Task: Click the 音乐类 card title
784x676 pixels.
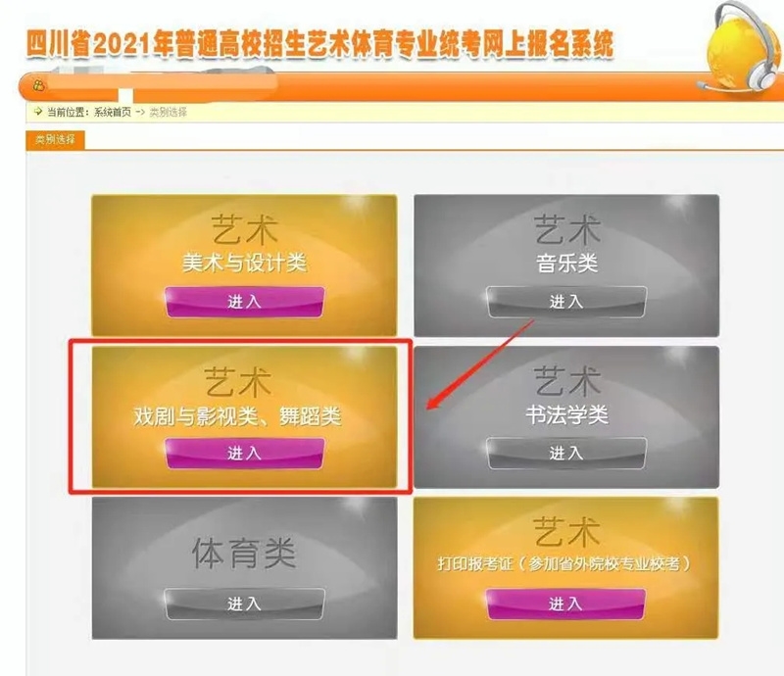Action: pyautogui.click(x=567, y=263)
